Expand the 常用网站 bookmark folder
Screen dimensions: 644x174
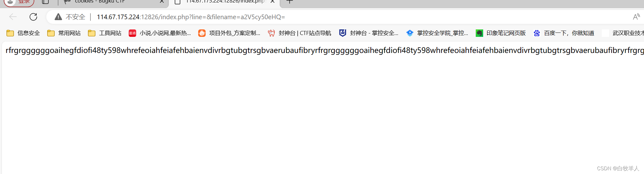[x=64, y=33]
